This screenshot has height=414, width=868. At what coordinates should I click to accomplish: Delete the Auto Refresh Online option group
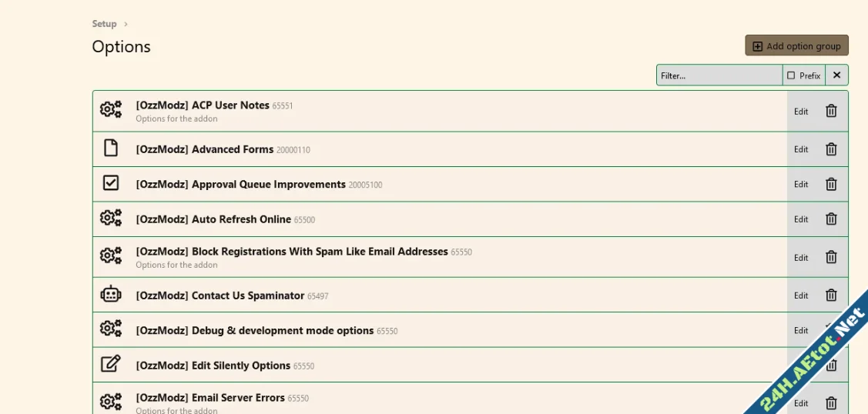[x=831, y=219]
